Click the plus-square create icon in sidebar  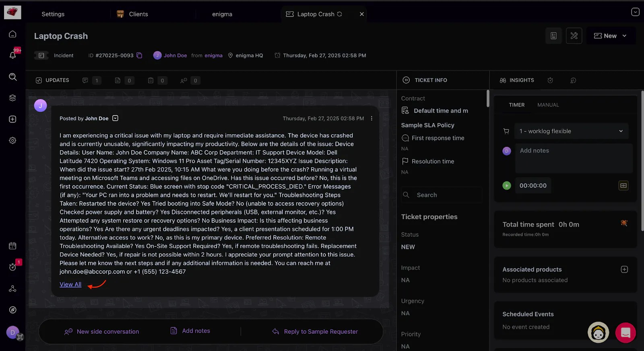pos(12,119)
